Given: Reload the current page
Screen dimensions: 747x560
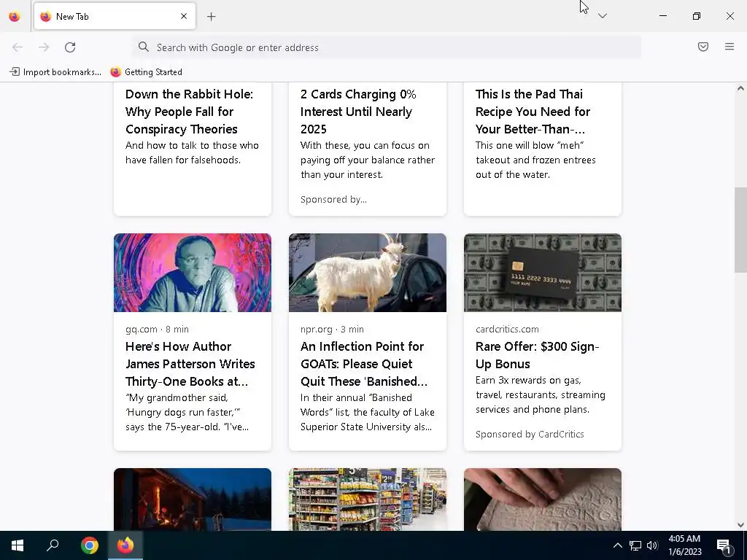Looking at the screenshot, I should pos(70,47).
